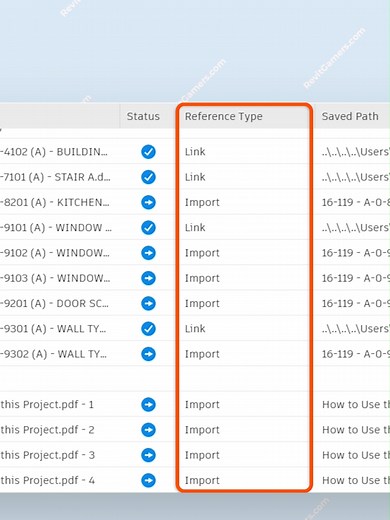This screenshot has height=520, width=390.
Task: Sort by the Status column header
Action: pyautogui.click(x=143, y=116)
